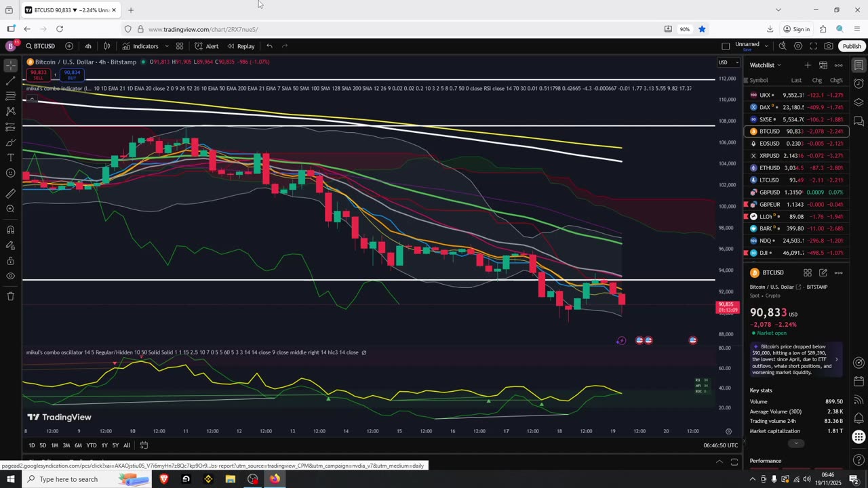Open quick search lightning magnifier icon
This screenshot has width=868, height=488.
click(x=783, y=46)
